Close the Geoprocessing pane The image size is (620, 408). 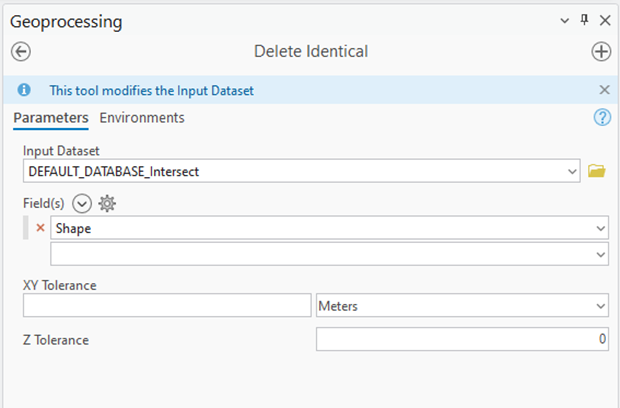(605, 20)
